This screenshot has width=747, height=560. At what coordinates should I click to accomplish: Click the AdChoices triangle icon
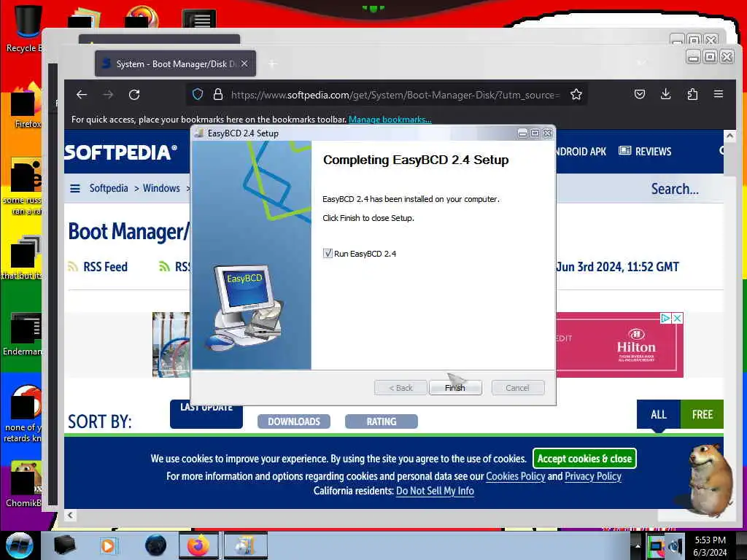pos(666,318)
